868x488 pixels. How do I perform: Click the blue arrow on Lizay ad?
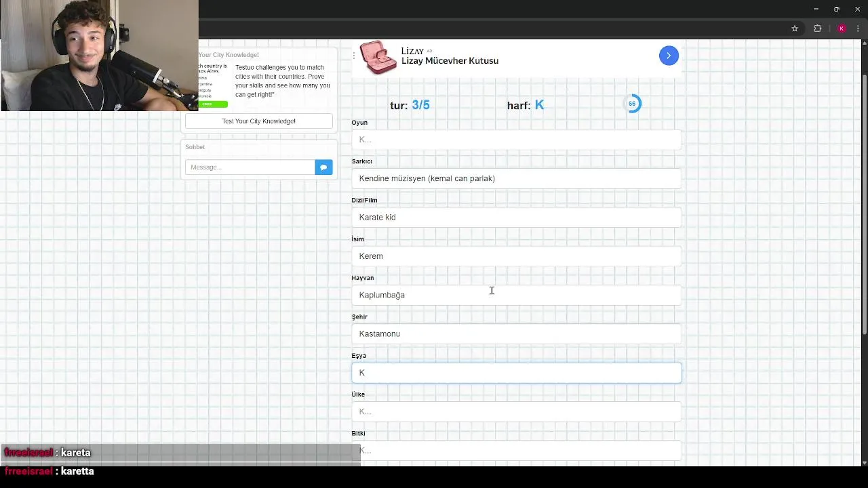coord(669,56)
